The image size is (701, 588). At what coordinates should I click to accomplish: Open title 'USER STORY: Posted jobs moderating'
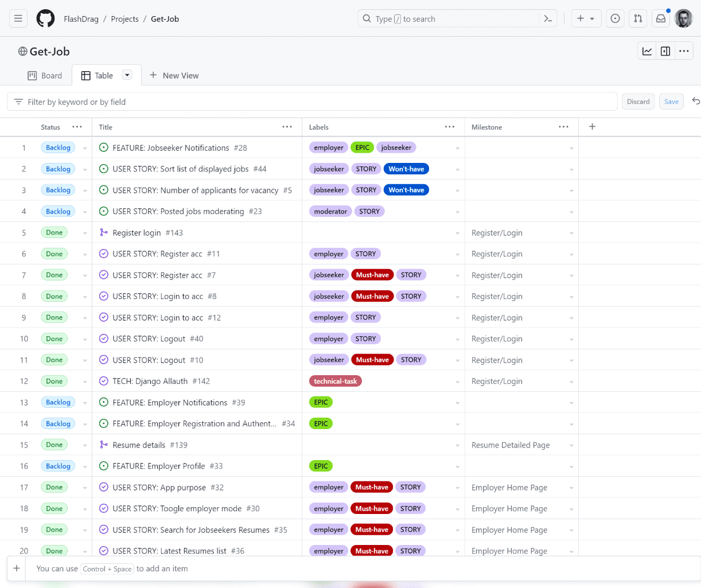click(178, 211)
